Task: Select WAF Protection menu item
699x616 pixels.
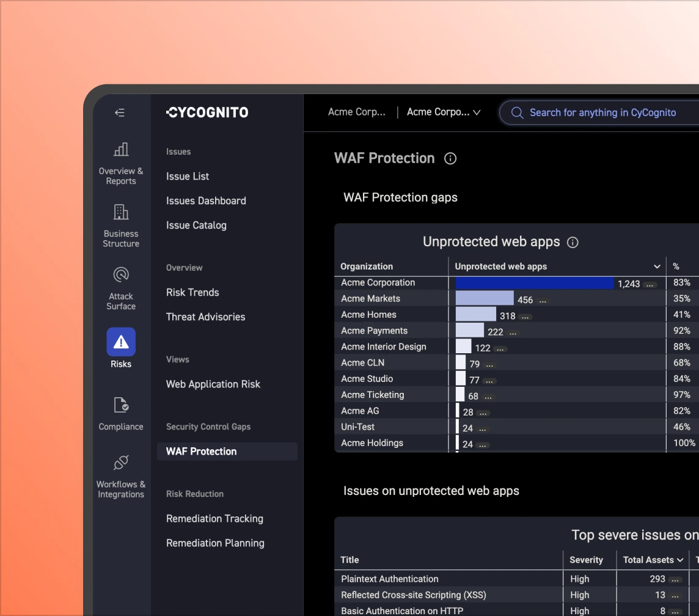Action: coord(201,451)
